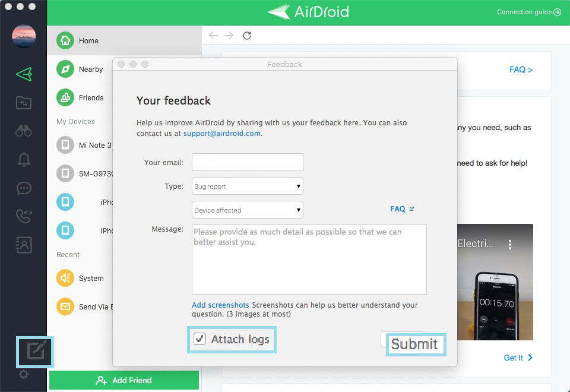Expand the Bug report type dropdown
The image size is (570, 392).
click(247, 186)
